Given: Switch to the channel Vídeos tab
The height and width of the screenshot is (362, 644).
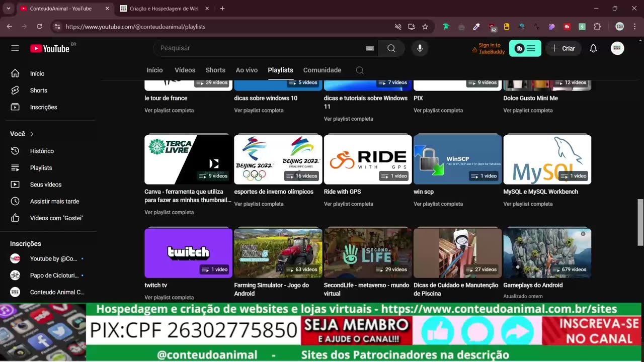Looking at the screenshot, I should click(x=185, y=70).
